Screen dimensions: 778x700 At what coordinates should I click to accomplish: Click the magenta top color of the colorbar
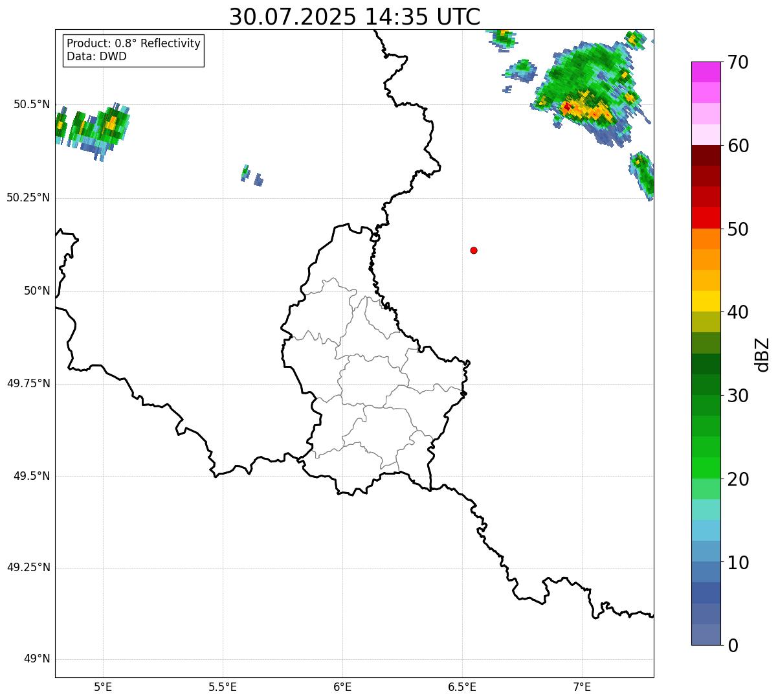pos(706,72)
